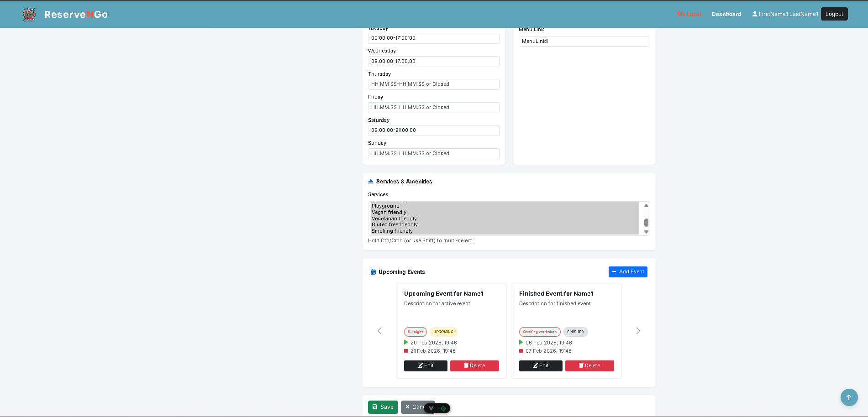Click the Add Event button
868x417 pixels.
pyautogui.click(x=627, y=272)
